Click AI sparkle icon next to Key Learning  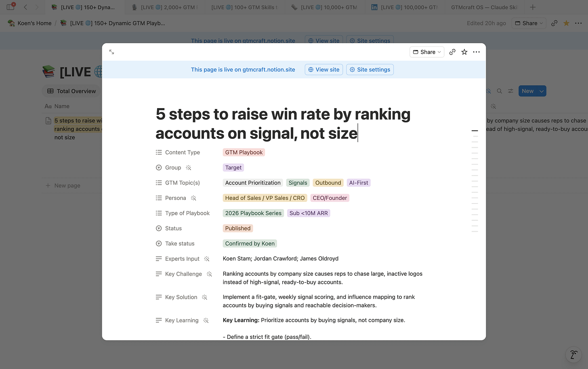(206, 320)
